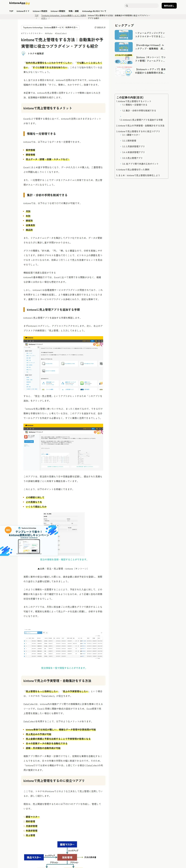Jump to 2. 売上の予実管理・自動集計をする方法
Viewport: 186px width, 868px height.
140,126
